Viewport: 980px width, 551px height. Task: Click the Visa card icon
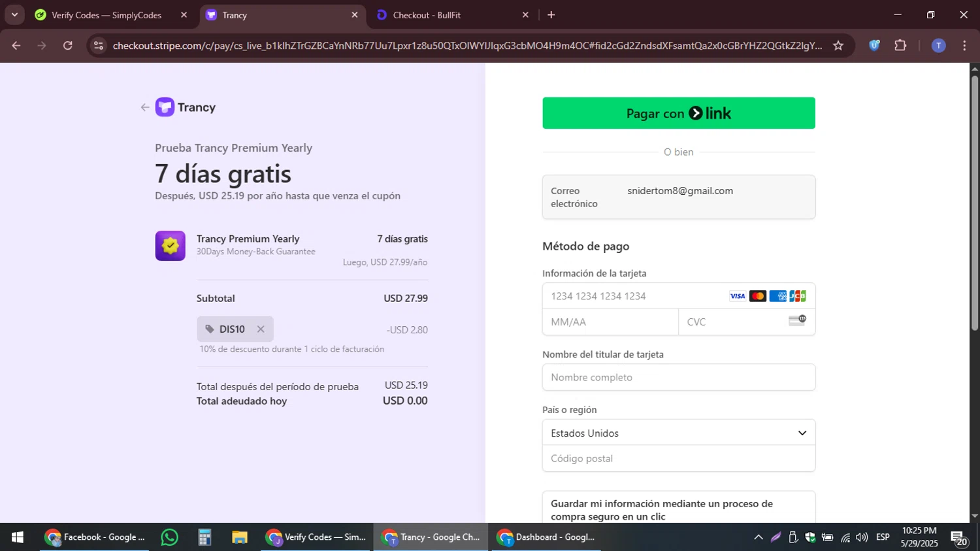(738, 296)
